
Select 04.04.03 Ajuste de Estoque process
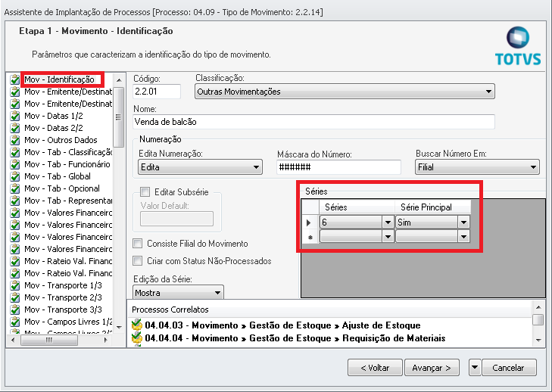pos(282,325)
